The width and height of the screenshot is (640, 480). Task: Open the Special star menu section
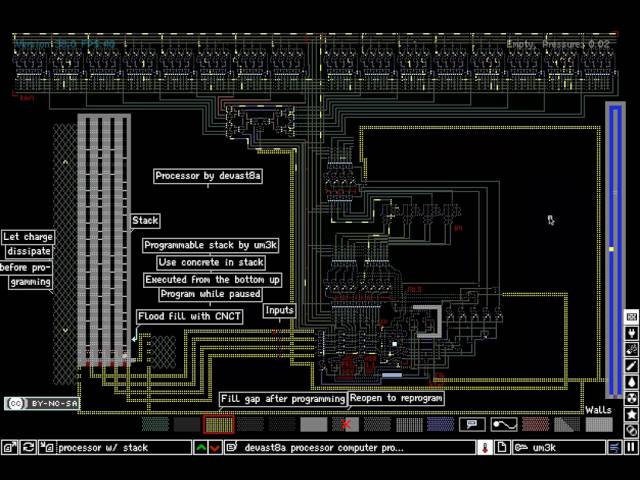(631, 414)
